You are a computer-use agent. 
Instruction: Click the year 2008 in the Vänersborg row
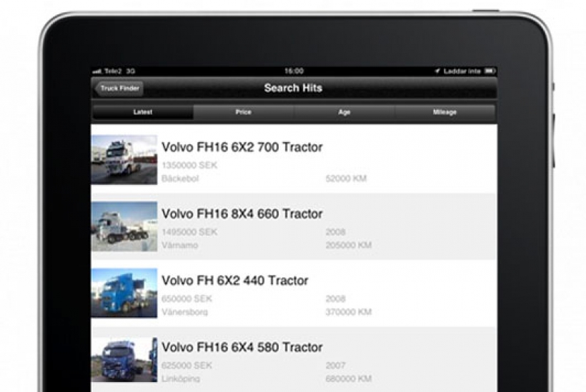(x=336, y=298)
